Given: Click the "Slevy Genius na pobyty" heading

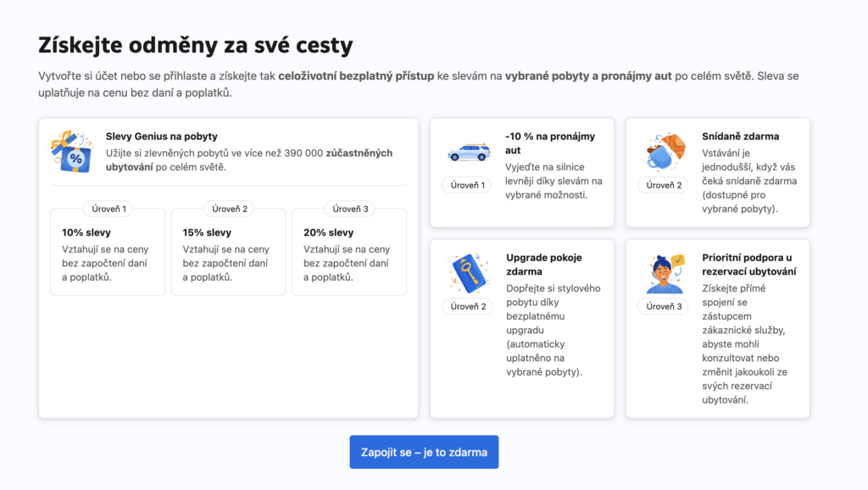Looking at the screenshot, I should (x=161, y=136).
